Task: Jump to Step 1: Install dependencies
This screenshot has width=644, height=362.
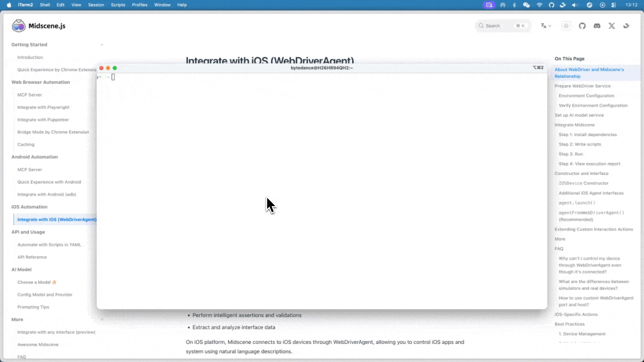Action: pyautogui.click(x=588, y=135)
